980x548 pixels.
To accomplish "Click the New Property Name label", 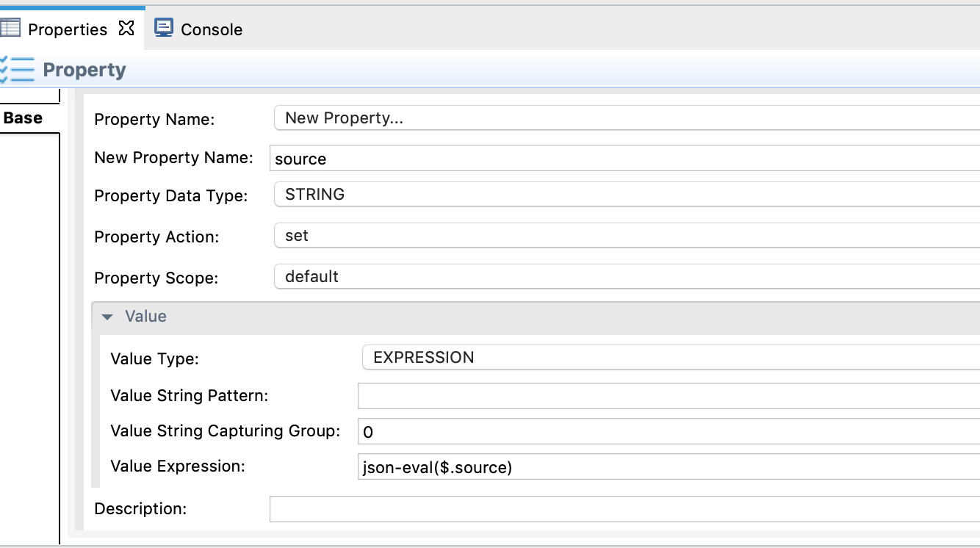I will click(173, 157).
